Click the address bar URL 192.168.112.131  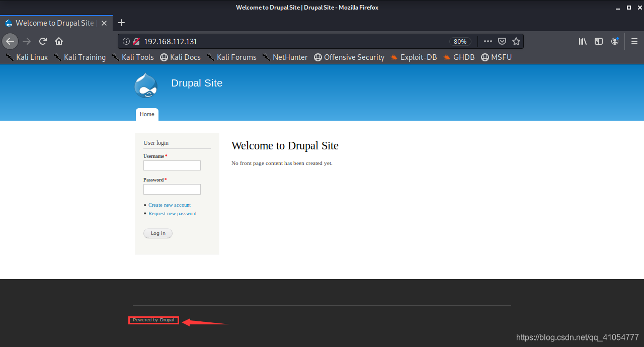pyautogui.click(x=171, y=41)
